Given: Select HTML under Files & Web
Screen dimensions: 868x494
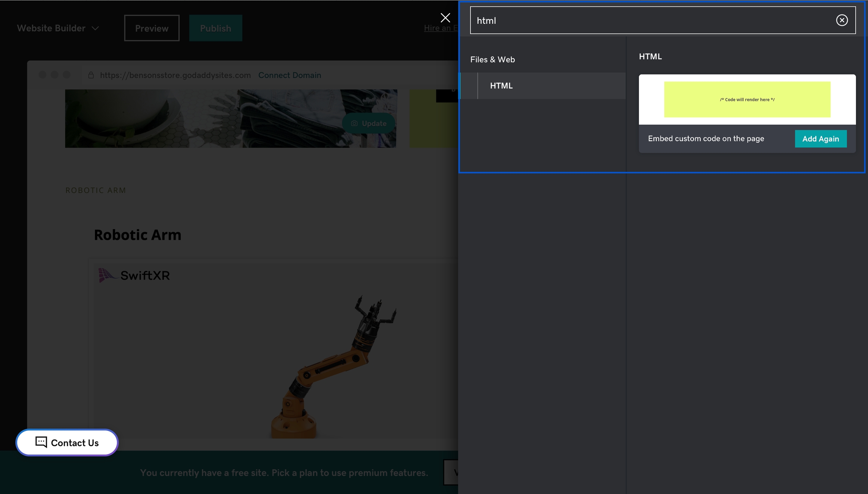Looking at the screenshot, I should click(x=501, y=86).
